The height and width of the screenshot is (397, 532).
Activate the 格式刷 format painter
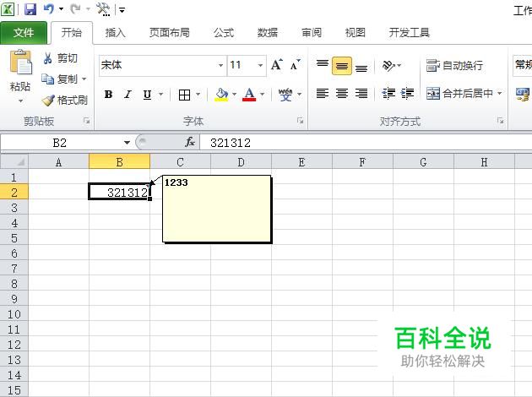[x=64, y=101]
